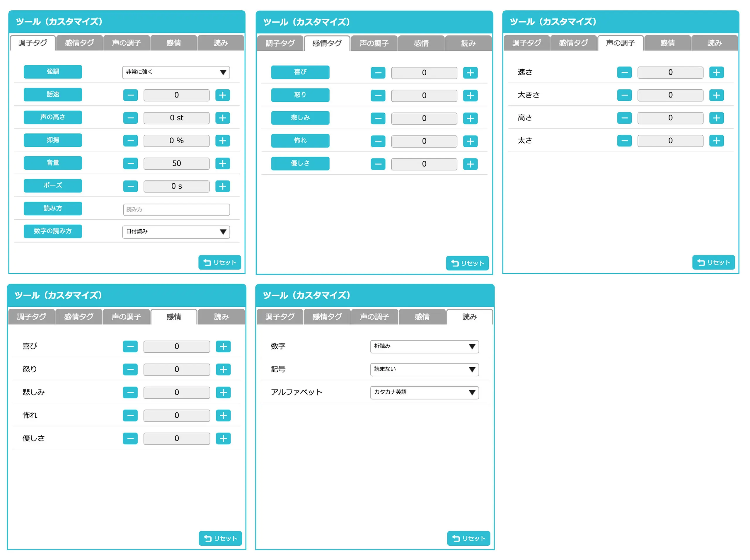The height and width of the screenshot is (560, 750).
Task: Reset the 感情 panel settings
Action: pyautogui.click(x=220, y=538)
